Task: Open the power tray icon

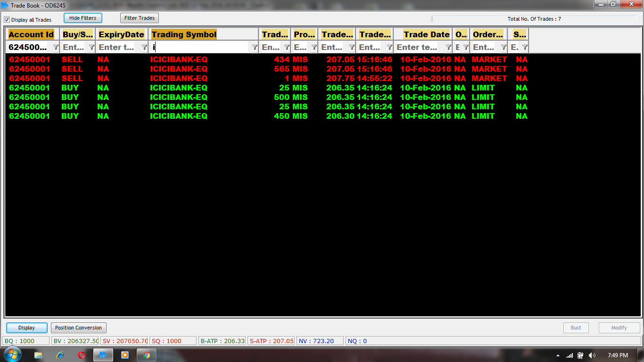Action: tap(580, 355)
